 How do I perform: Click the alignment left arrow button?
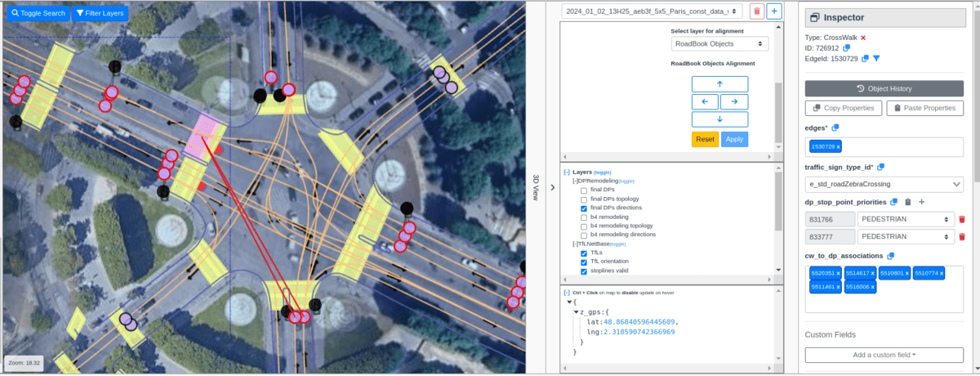(x=705, y=101)
